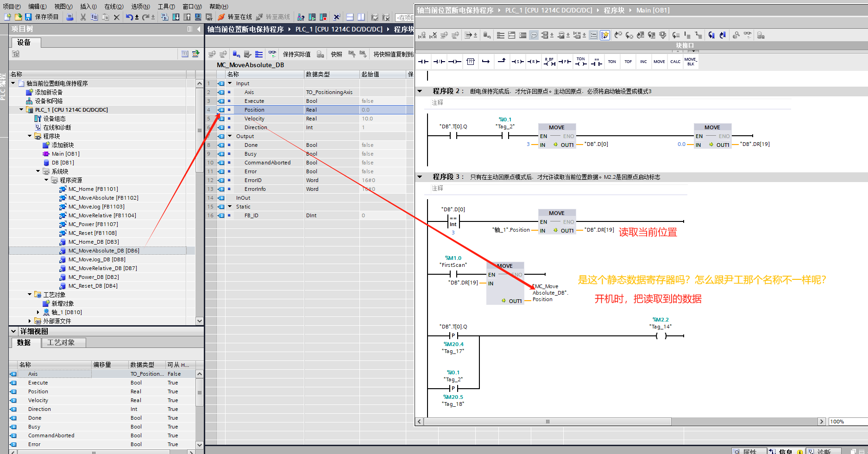Viewport: 868px width, 454px height.
Task: Toggle favorites display in editor toolbar
Action: tap(604, 35)
